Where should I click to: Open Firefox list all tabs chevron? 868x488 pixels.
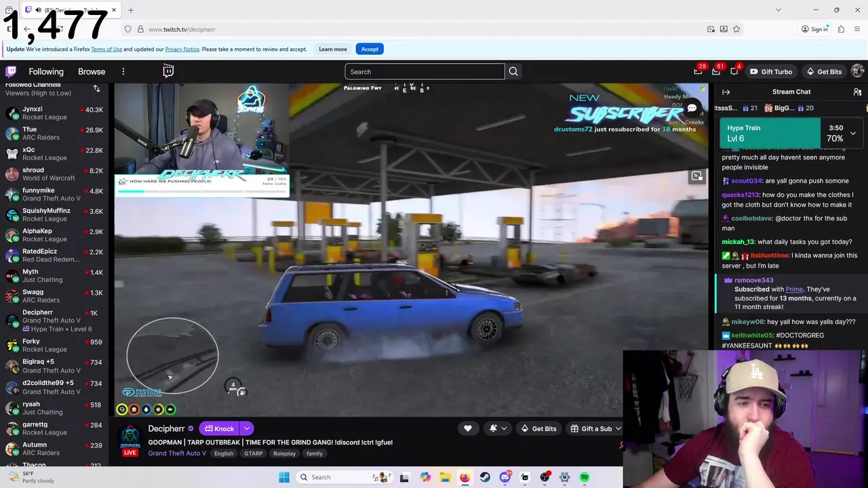click(x=778, y=10)
